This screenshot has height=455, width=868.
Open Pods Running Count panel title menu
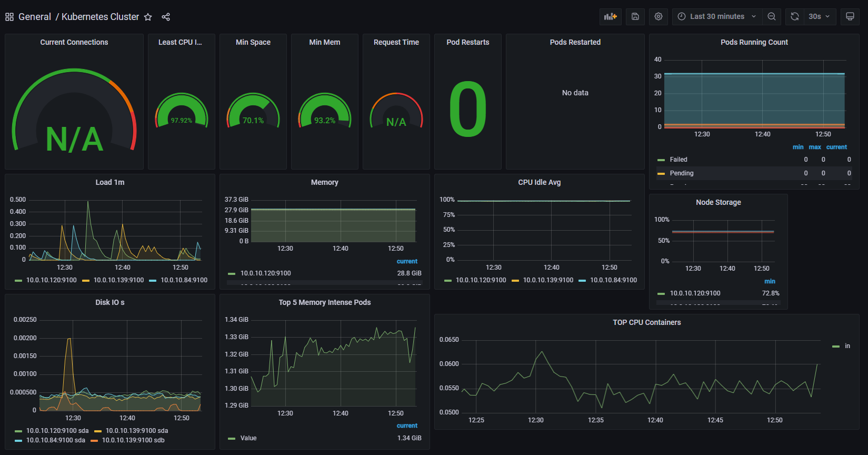point(754,42)
